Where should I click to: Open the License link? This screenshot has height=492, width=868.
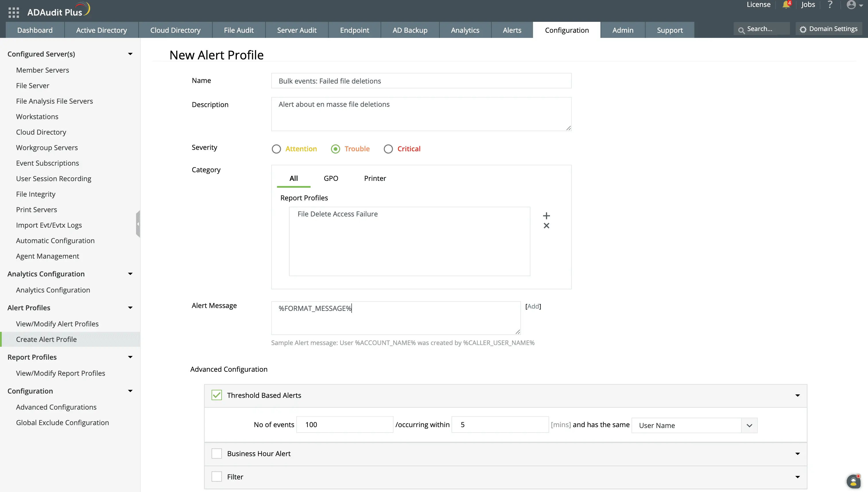tap(758, 4)
